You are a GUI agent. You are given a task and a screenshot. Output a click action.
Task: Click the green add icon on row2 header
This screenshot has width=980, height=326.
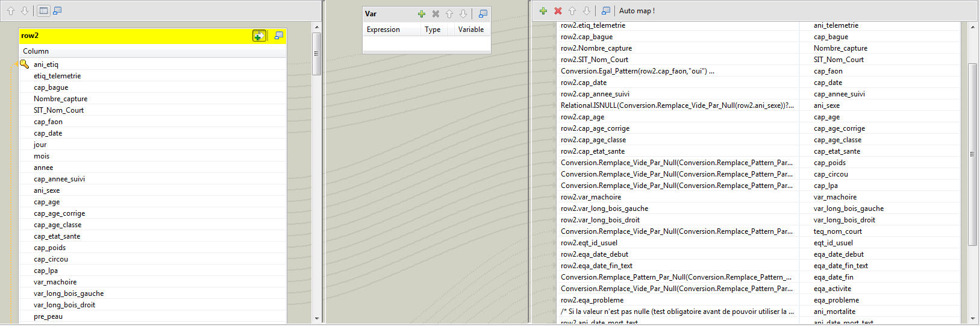tap(259, 36)
